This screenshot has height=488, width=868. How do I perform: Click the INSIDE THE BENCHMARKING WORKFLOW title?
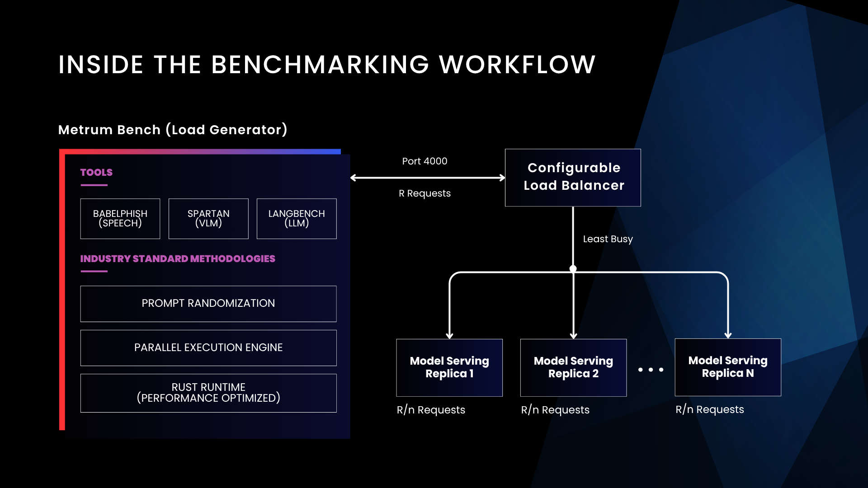(x=327, y=65)
